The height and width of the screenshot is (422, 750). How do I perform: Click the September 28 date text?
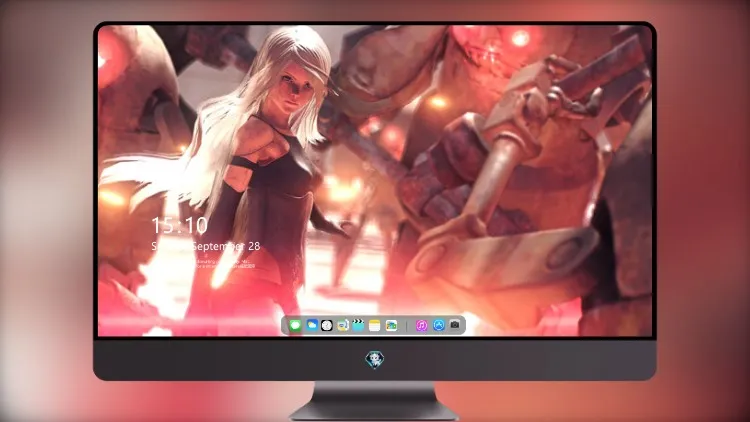click(x=226, y=246)
